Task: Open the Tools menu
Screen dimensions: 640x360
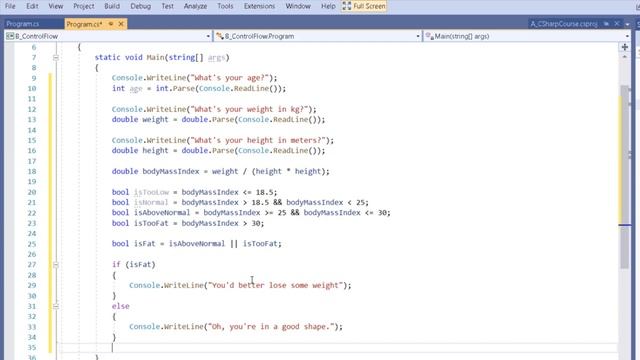Action: [x=225, y=6]
